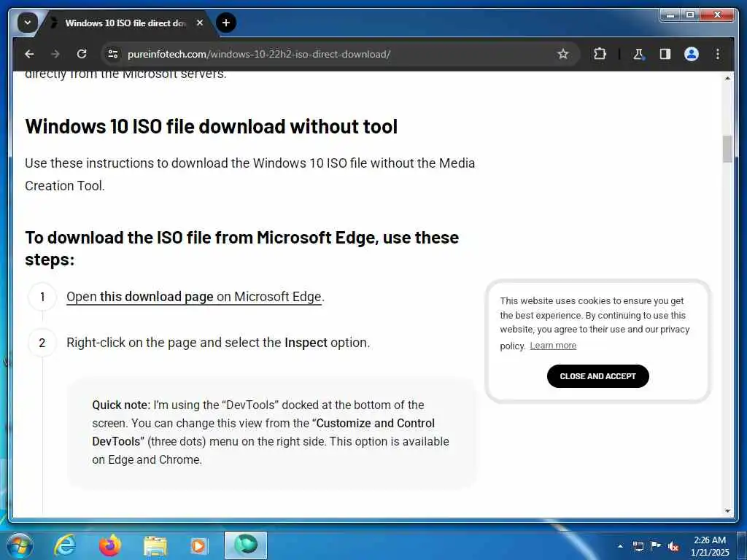Screen dimensions: 747x560
Task: Click the page scrollbar down arrow
Action: pyautogui.click(x=727, y=511)
